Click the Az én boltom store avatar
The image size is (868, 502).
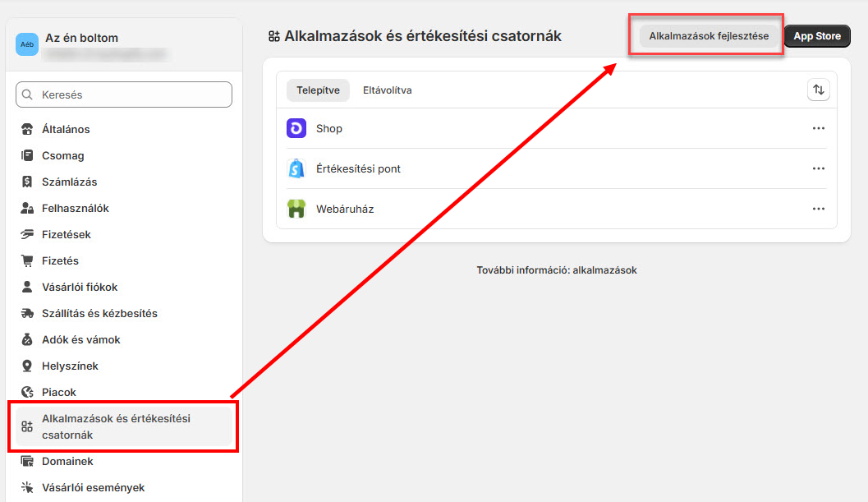[x=27, y=45]
